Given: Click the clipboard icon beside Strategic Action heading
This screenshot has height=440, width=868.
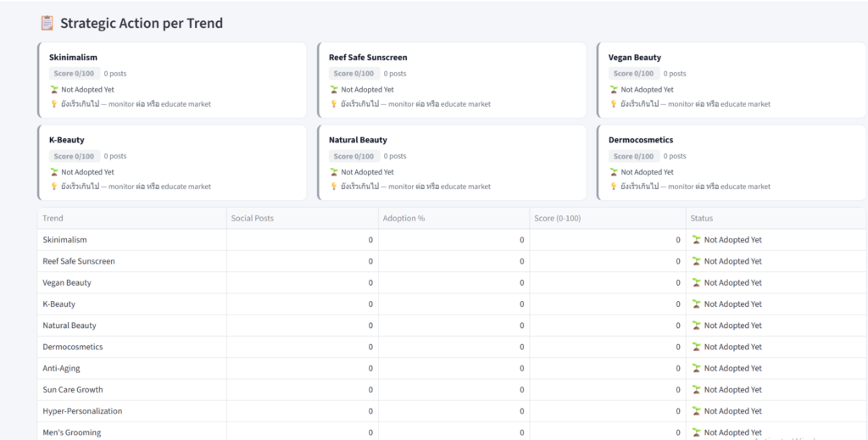Looking at the screenshot, I should [x=47, y=23].
